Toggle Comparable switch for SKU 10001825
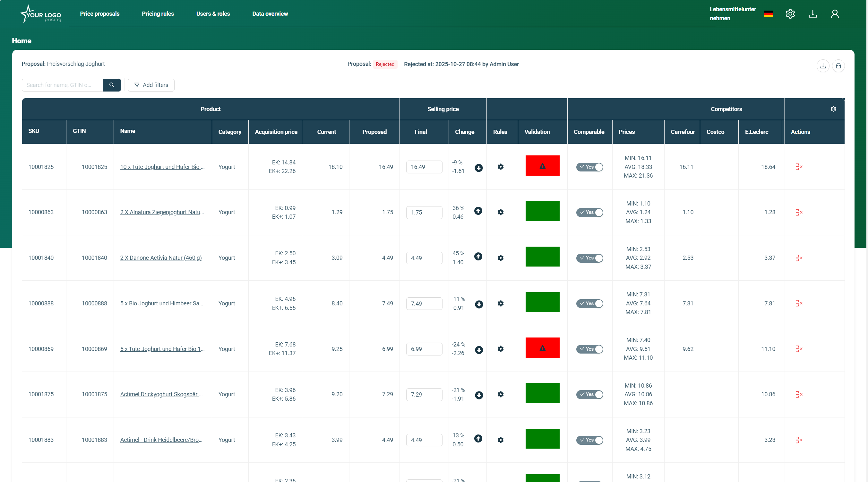Screen dimensions: 868x482 (589, 167)
